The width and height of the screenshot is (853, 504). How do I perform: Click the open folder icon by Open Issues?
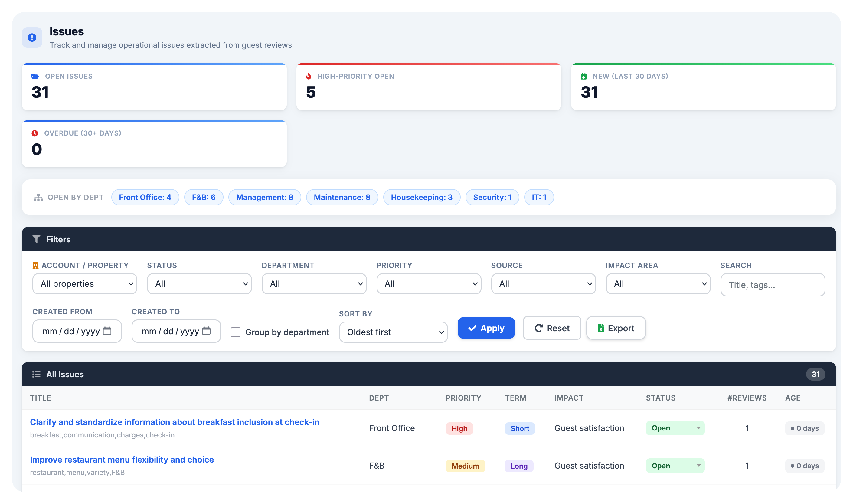(x=35, y=76)
